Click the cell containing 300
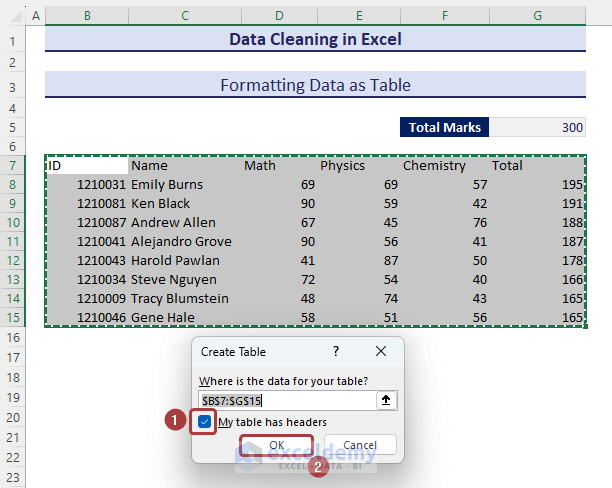Viewport: 612px width, 488px height. [x=537, y=127]
